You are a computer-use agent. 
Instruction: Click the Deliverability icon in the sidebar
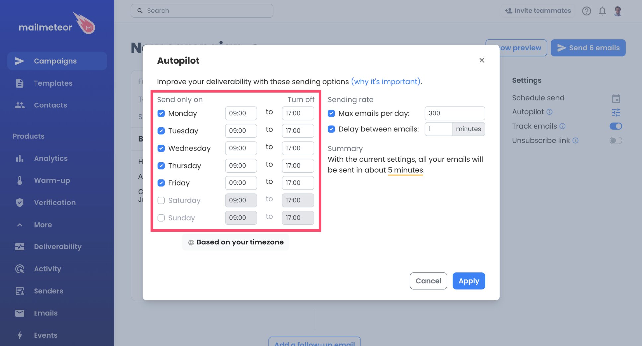click(20, 247)
